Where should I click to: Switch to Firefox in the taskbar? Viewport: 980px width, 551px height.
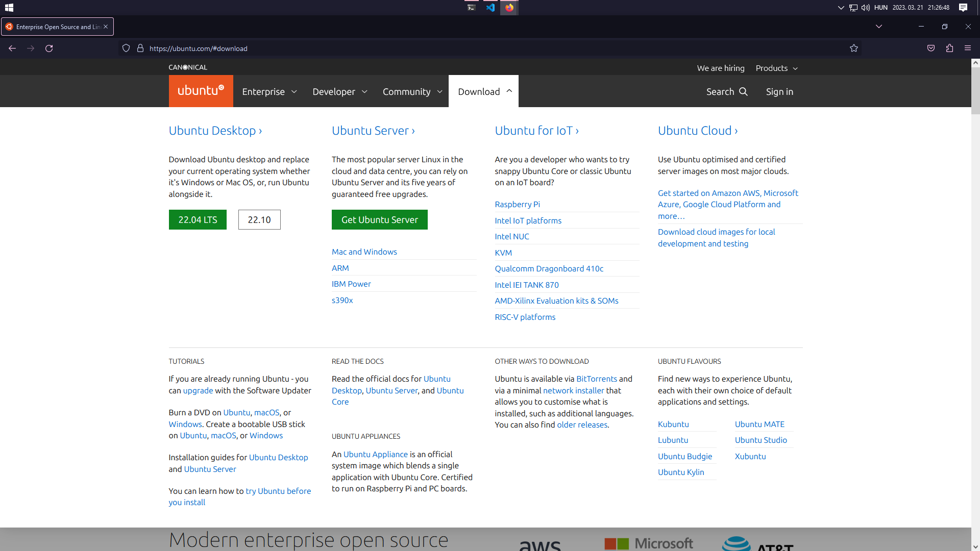click(509, 8)
